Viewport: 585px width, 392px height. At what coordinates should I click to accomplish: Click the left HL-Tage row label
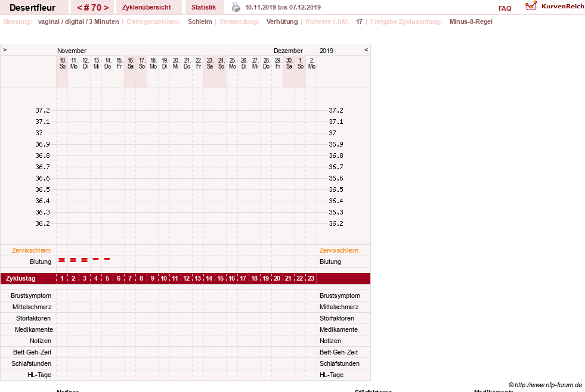[x=39, y=375]
